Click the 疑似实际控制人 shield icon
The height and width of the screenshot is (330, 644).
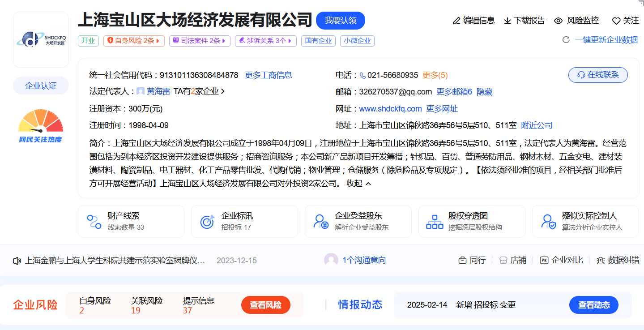click(x=548, y=222)
